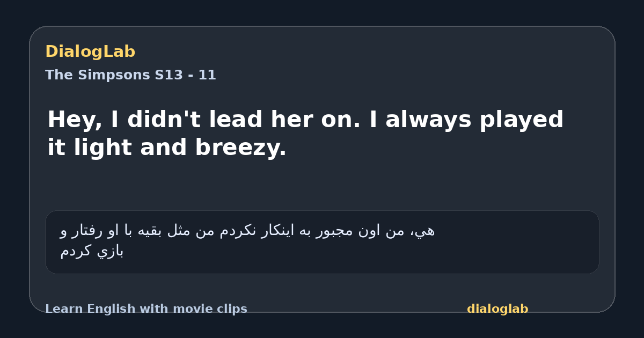Screen dimensions: 644x338
Task: Open The Simpsons S13 - 11 episode label
Action: (x=130, y=75)
